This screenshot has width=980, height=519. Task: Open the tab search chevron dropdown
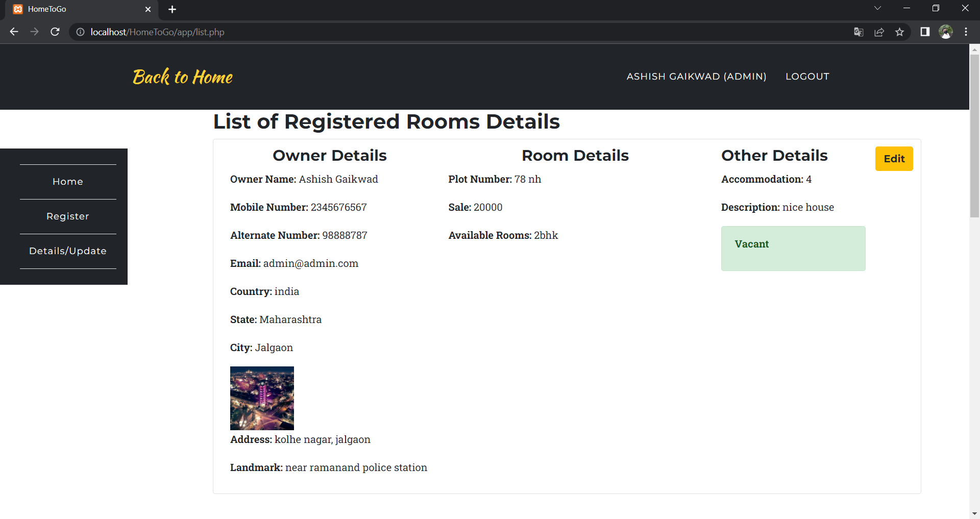coord(877,8)
